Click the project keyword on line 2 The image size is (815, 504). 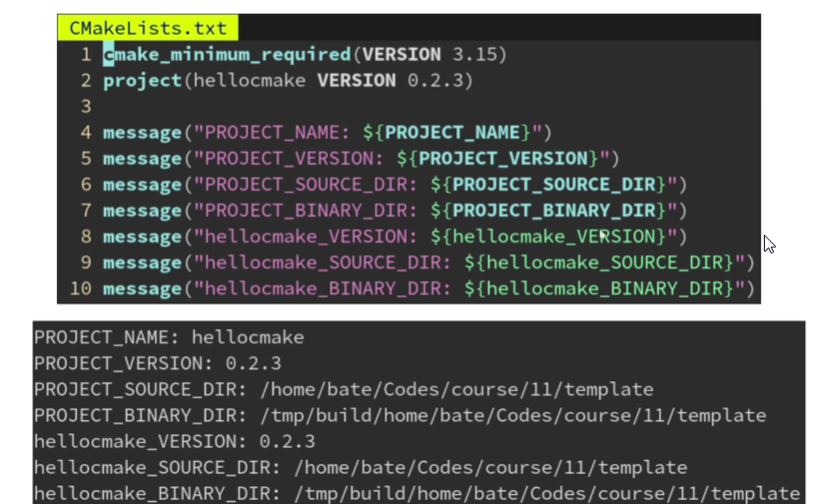(142, 81)
